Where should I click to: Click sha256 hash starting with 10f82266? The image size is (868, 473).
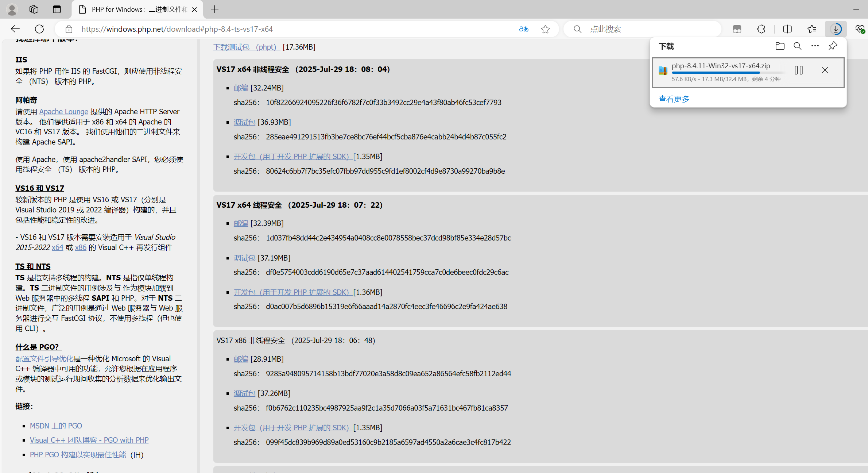point(384,103)
